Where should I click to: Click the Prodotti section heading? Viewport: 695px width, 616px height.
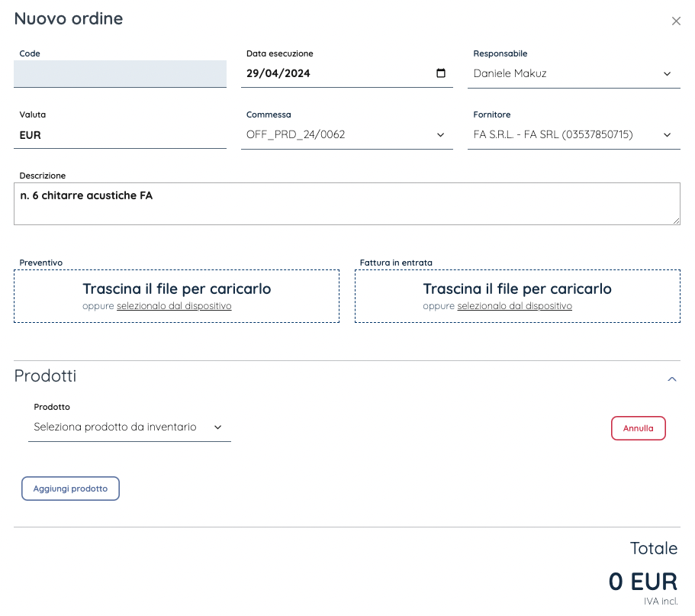pyautogui.click(x=46, y=376)
